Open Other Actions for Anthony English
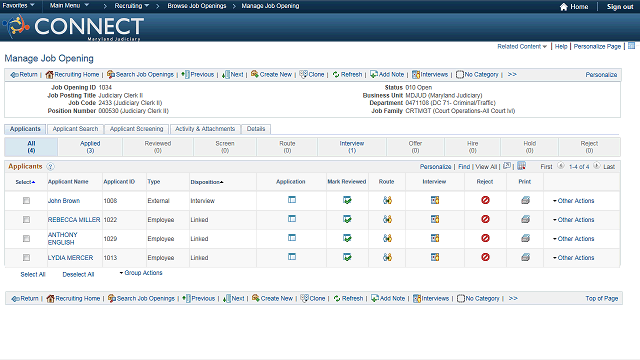The image size is (640, 360). point(573,238)
